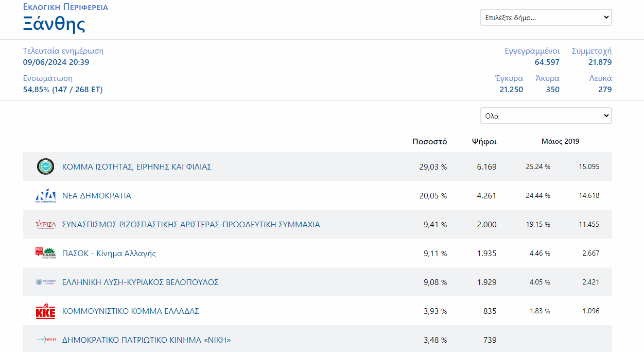Click the ΠΑΣΟΚ party logo

[x=45, y=253]
